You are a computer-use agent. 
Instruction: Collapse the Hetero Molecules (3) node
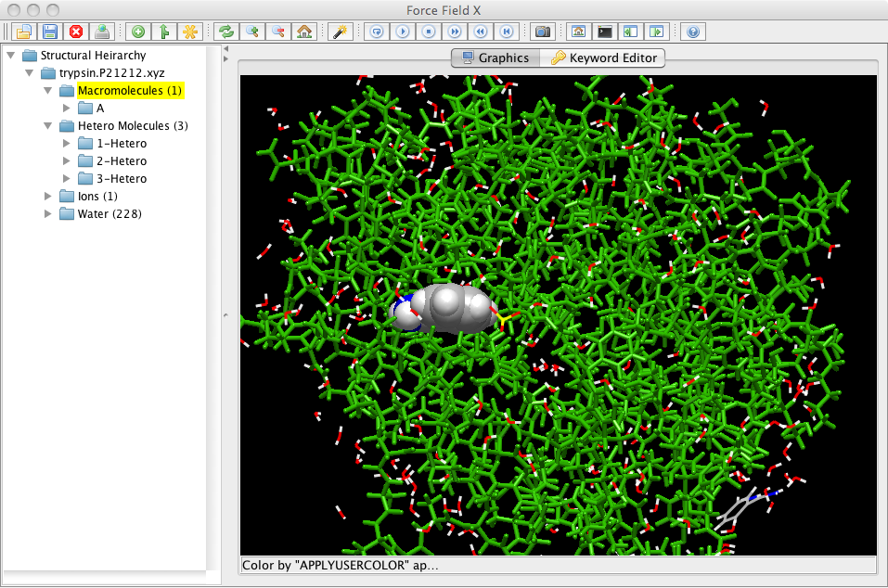tap(48, 126)
